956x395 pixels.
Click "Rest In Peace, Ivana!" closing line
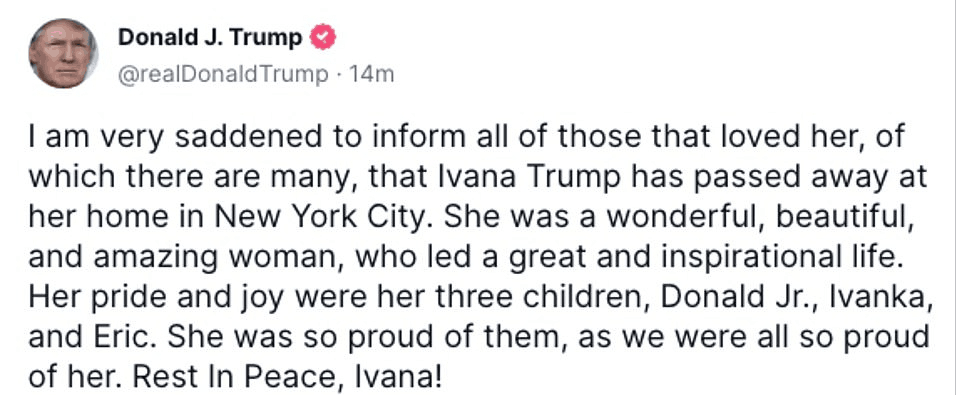[286, 378]
